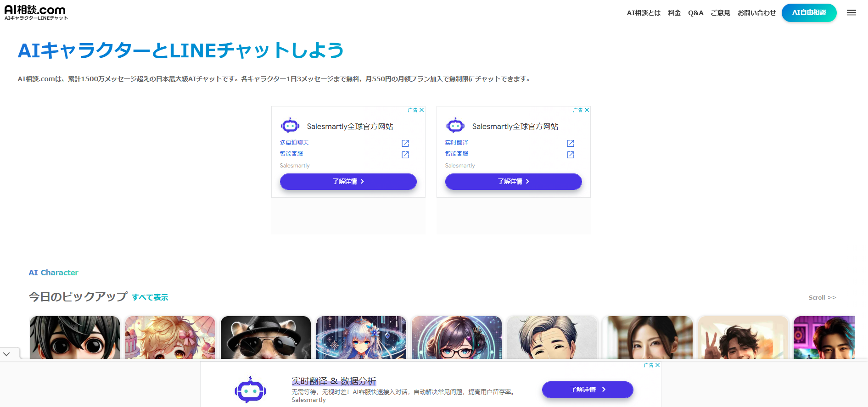Viewport: 868px width, 407px height.
Task: Click 了解详情 button in the left ad
Action: tap(348, 182)
